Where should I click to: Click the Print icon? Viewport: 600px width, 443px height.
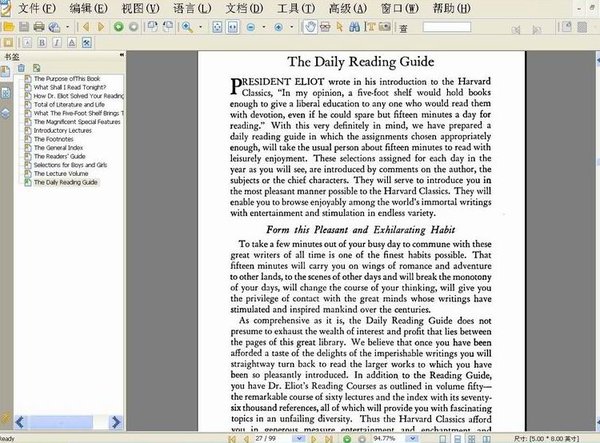point(39,27)
